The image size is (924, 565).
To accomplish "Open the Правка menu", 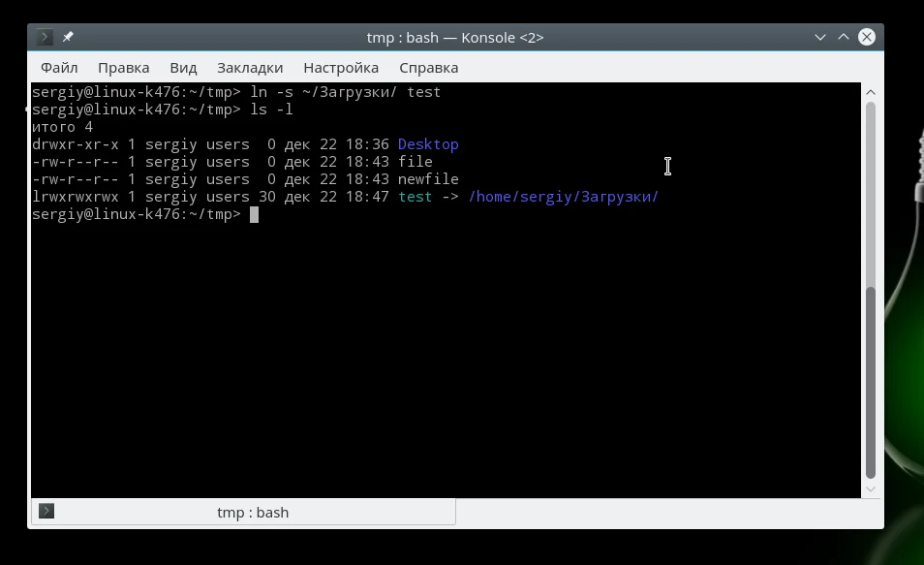I will click(x=124, y=68).
